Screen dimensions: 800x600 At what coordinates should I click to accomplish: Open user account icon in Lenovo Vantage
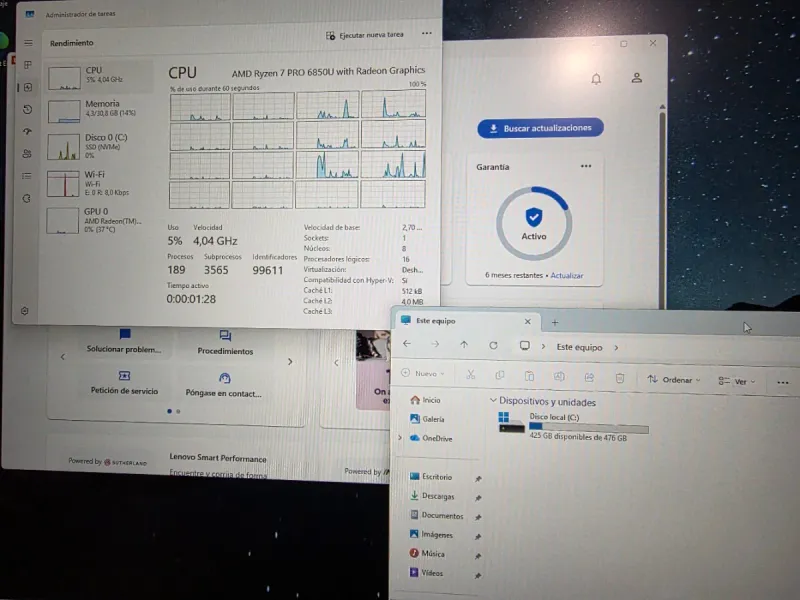click(636, 78)
